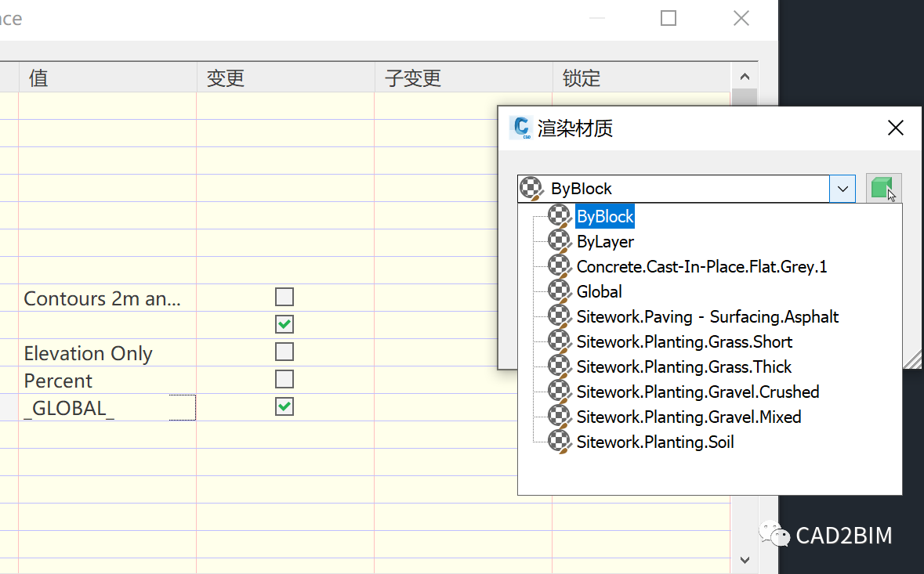Click the Civil 3D icon in 渲染材质 title bar
The width and height of the screenshot is (924, 574).
point(521,128)
